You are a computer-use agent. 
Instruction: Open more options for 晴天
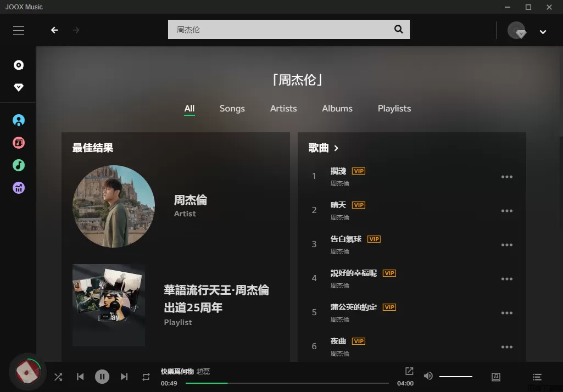(x=506, y=211)
